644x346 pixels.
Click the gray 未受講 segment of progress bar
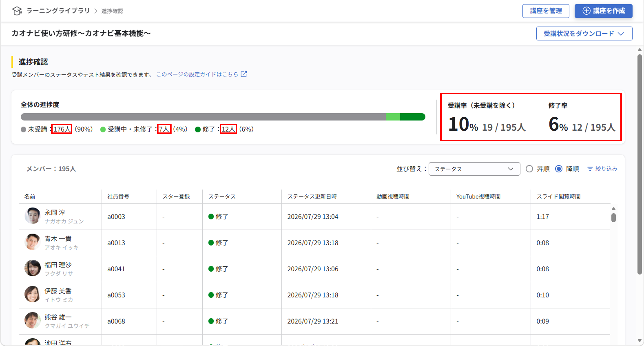(x=203, y=117)
